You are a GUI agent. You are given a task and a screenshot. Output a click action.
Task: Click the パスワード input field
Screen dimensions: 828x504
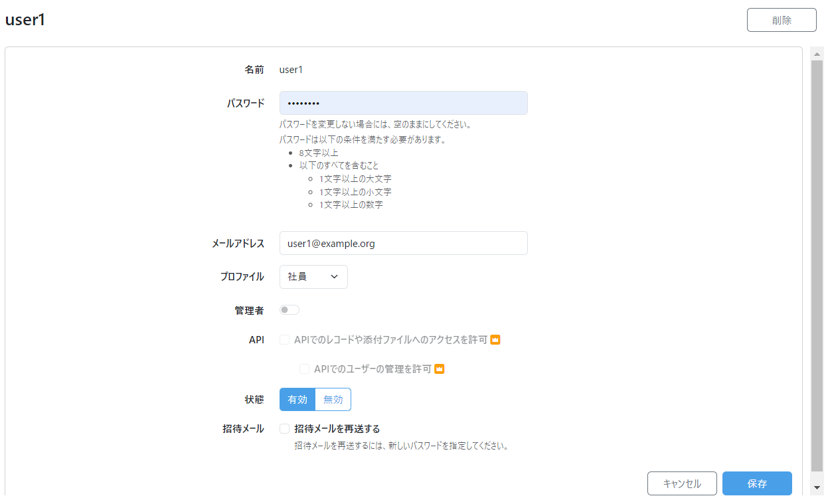[x=403, y=103]
